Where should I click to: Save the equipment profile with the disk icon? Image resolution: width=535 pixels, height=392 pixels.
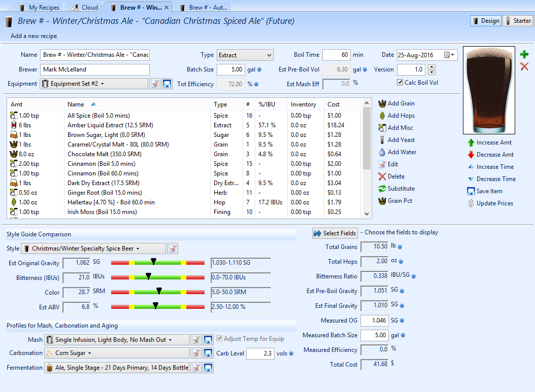pyautogui.click(x=167, y=84)
